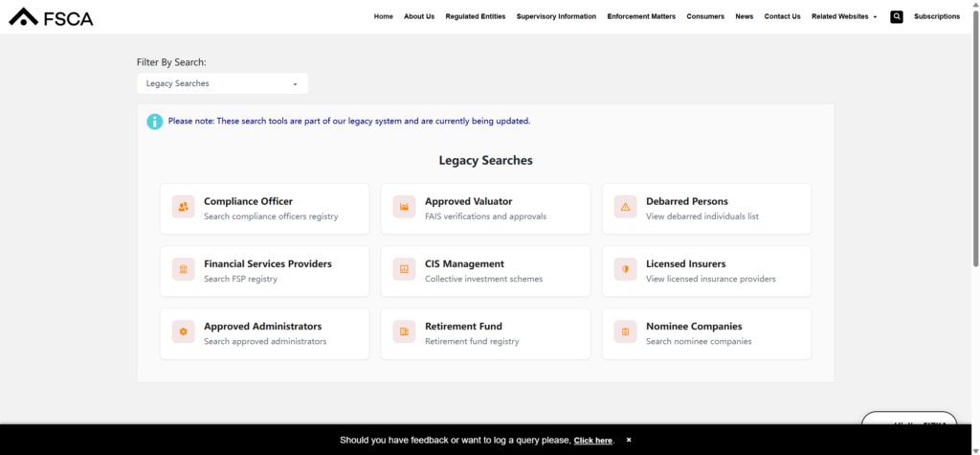This screenshot has width=980, height=455.
Task: Click the page vertical scrollbar
Action: (974, 144)
